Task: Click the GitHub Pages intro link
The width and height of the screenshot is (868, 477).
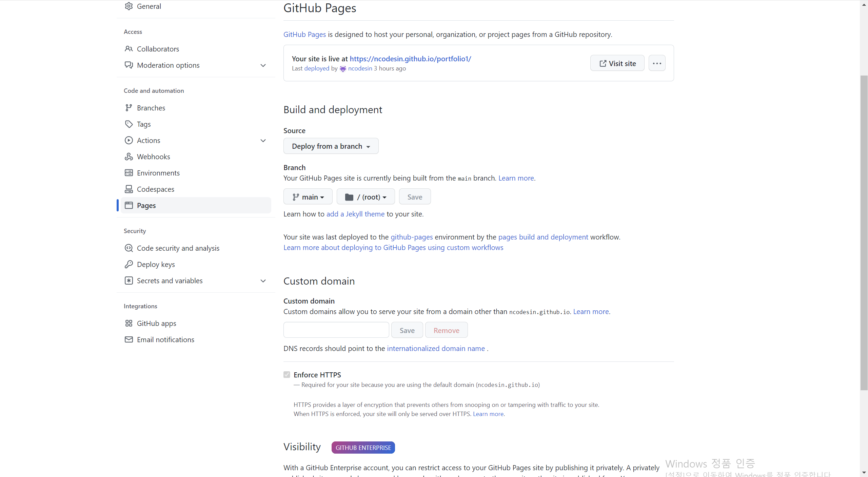Action: pyautogui.click(x=304, y=34)
